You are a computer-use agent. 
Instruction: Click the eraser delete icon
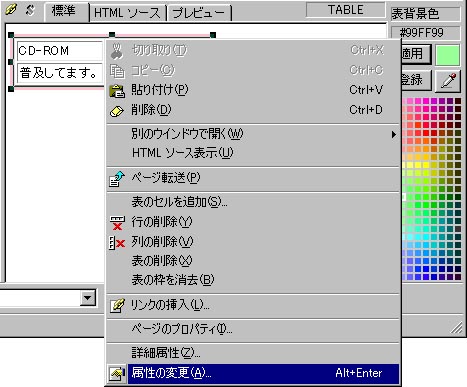[117, 111]
